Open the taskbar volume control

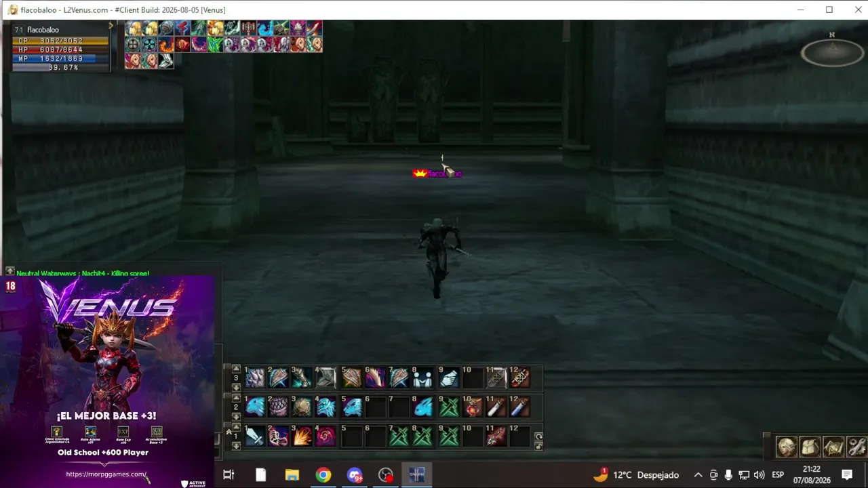pyautogui.click(x=759, y=475)
